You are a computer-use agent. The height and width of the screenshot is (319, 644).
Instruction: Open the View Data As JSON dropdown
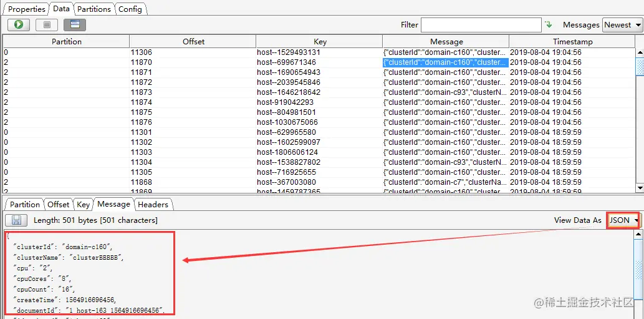[623, 220]
